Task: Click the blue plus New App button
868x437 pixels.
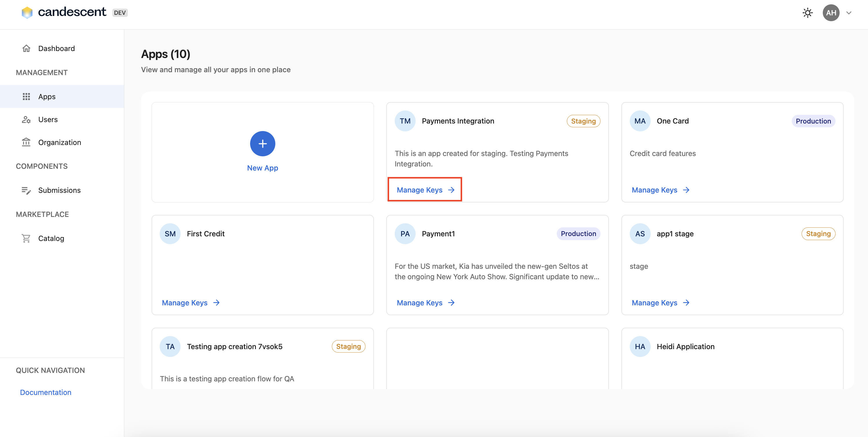Action: click(x=263, y=144)
